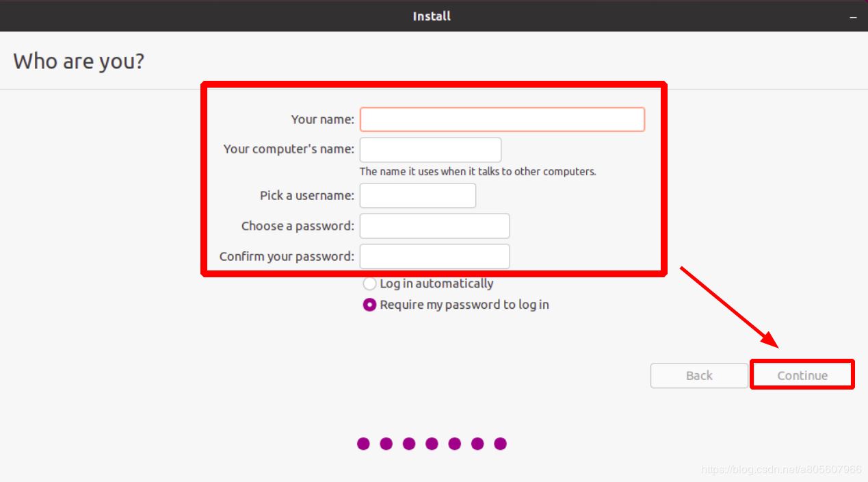This screenshot has height=482, width=868.
Task: Click the first purple progress dot
Action: click(x=363, y=444)
